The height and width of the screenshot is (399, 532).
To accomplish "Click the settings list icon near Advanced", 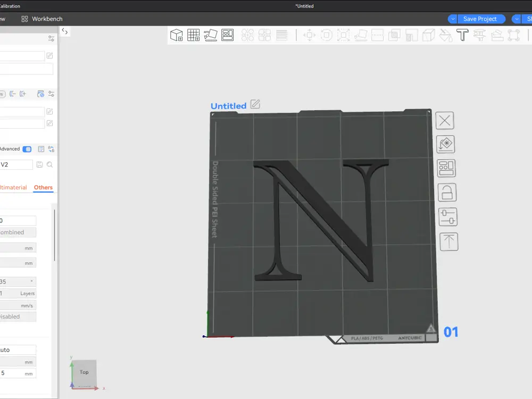I will pyautogui.click(x=41, y=149).
